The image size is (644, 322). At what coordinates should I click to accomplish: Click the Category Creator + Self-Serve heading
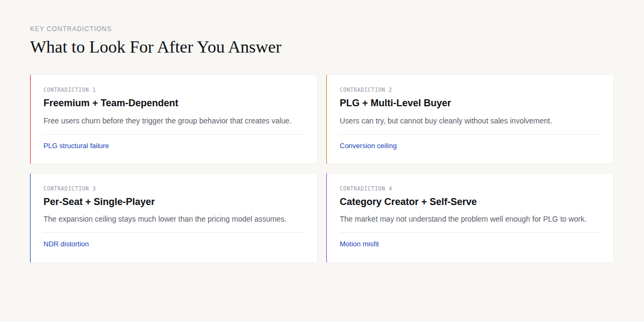pyautogui.click(x=408, y=202)
